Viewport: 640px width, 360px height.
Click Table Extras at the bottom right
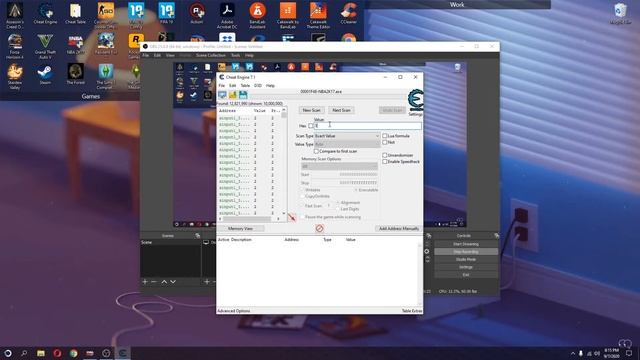pos(411,311)
